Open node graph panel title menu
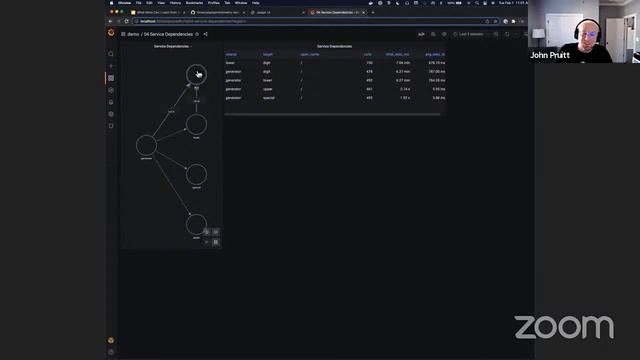Viewport: 640px width, 360px height. point(172,47)
